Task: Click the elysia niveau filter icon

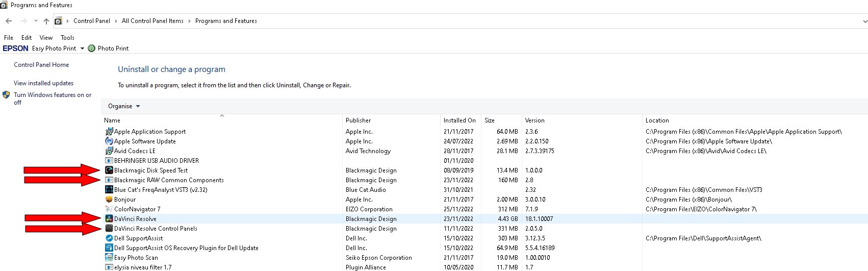Action: tap(109, 267)
